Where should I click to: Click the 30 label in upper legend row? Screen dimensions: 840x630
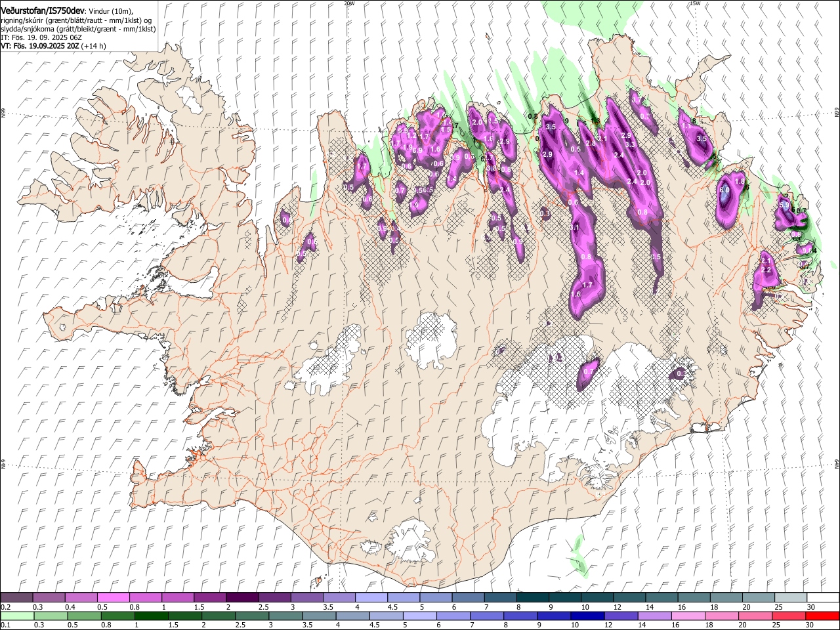coord(810,607)
